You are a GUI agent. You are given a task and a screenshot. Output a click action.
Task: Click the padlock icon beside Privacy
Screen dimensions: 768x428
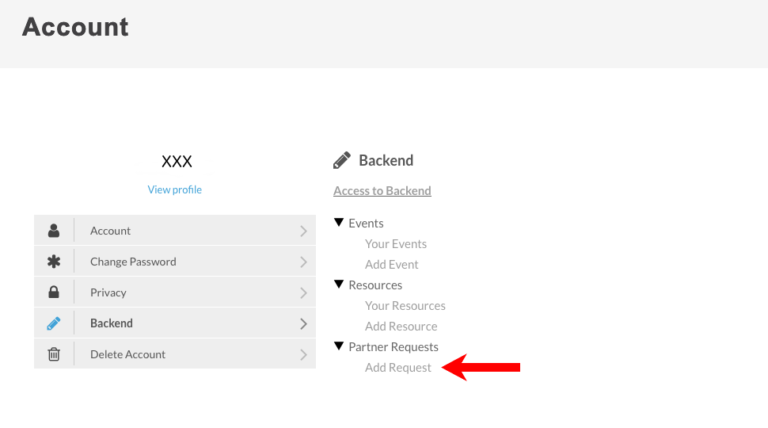[x=54, y=293]
